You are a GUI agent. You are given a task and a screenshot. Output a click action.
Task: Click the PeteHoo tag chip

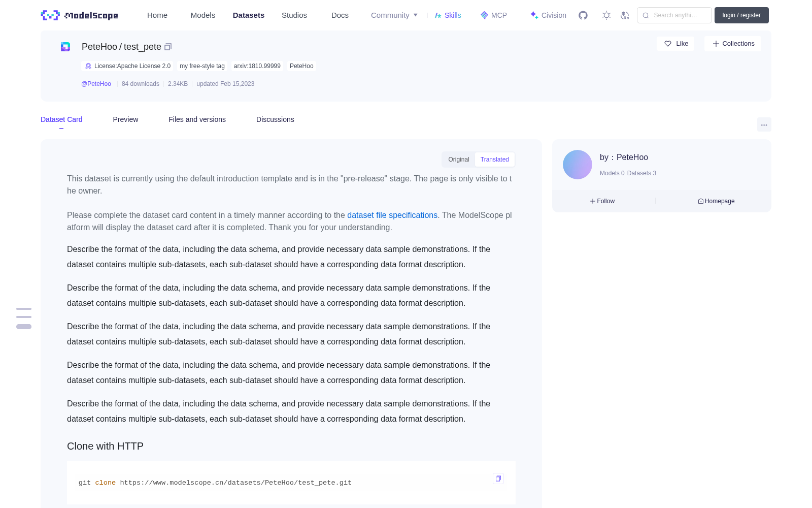coord(301,66)
